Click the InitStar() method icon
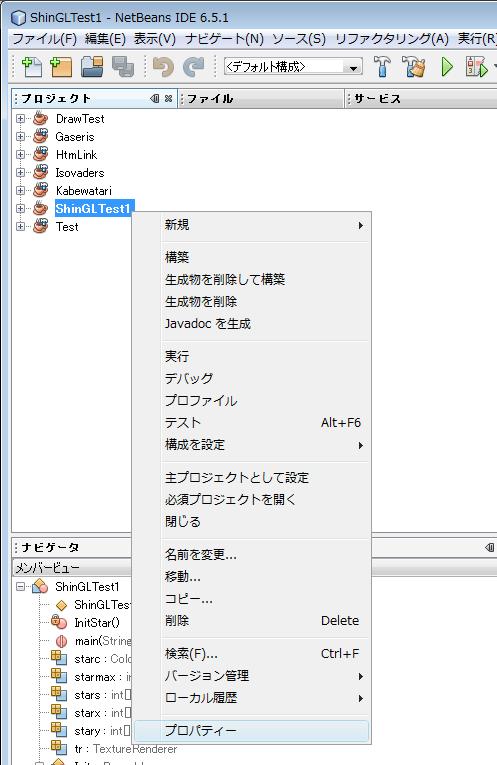Image resolution: width=497 pixels, height=765 pixels. click(59, 622)
